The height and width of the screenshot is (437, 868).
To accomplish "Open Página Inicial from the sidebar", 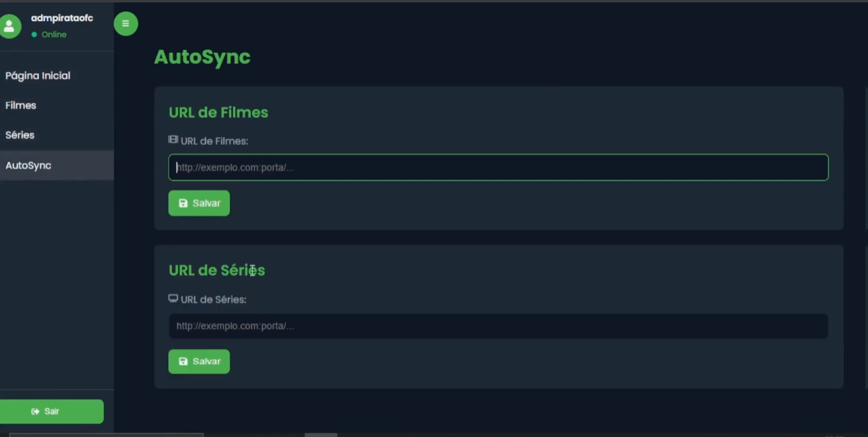I will click(x=38, y=75).
